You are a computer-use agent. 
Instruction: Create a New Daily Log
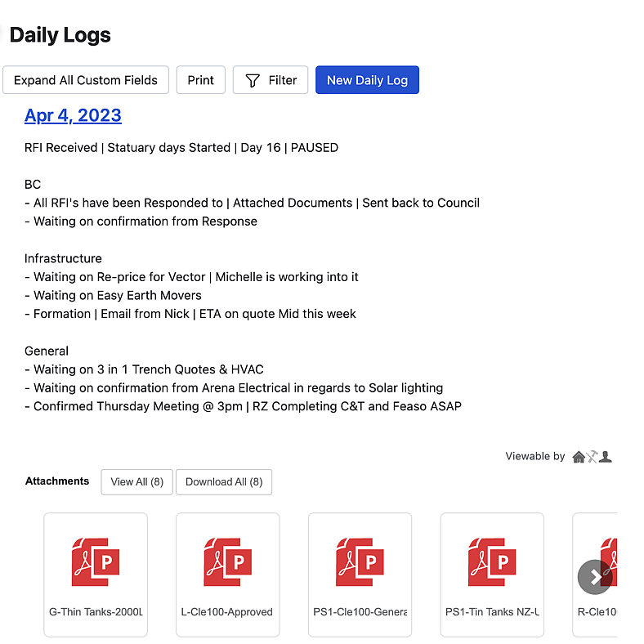tap(367, 80)
